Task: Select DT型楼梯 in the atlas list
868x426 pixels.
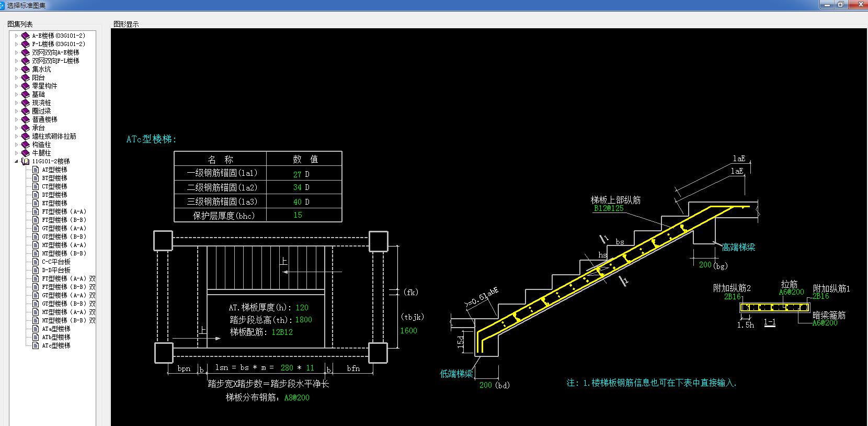Action: (54, 195)
